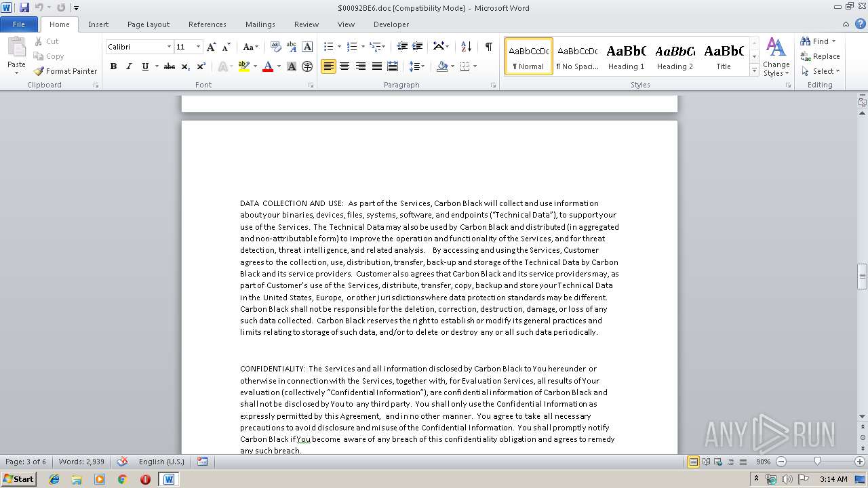Toggle Superscript formatting
868x488 pixels.
coord(201,66)
